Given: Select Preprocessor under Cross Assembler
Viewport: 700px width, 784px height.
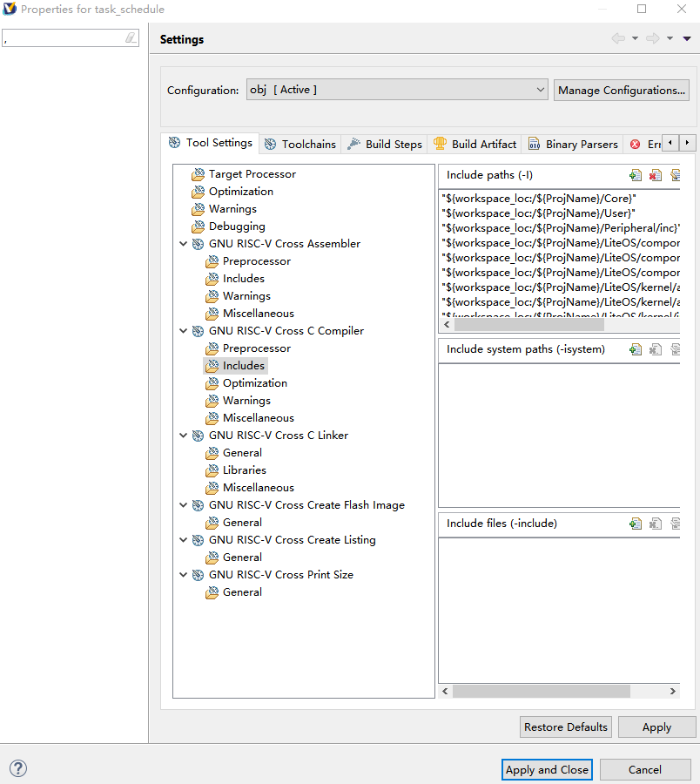Looking at the screenshot, I should [248, 261].
